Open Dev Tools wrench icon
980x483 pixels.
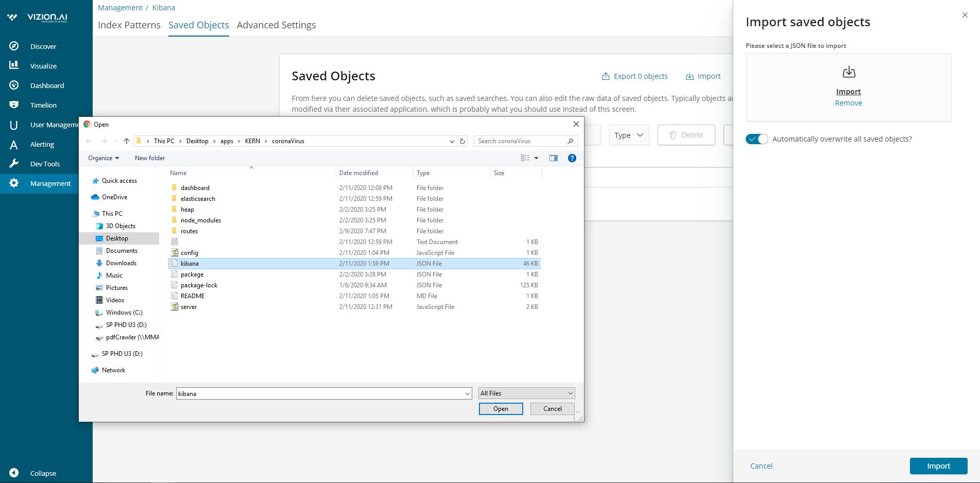(x=14, y=163)
